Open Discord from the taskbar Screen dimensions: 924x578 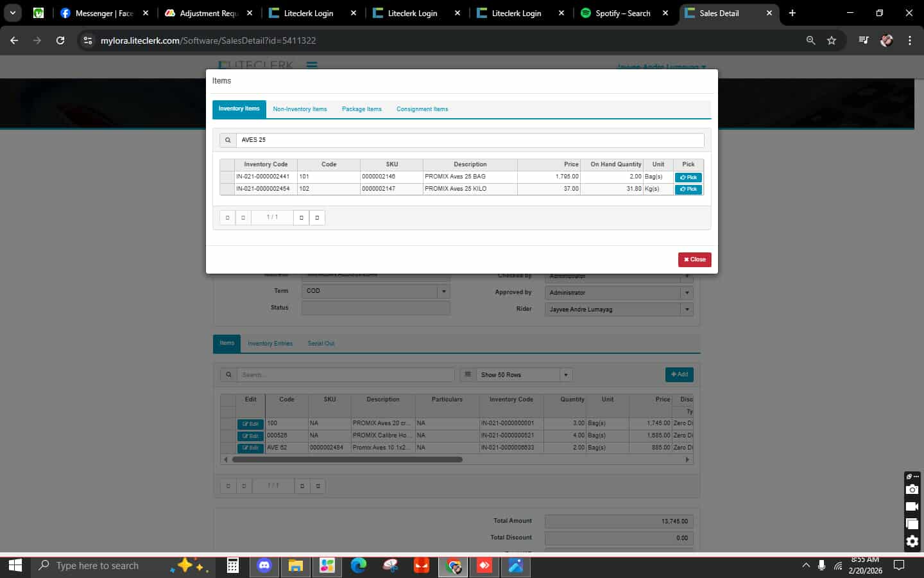(x=264, y=566)
